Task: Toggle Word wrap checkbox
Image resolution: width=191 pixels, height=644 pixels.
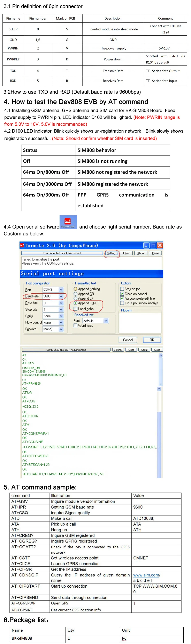Action: tap(75, 325)
